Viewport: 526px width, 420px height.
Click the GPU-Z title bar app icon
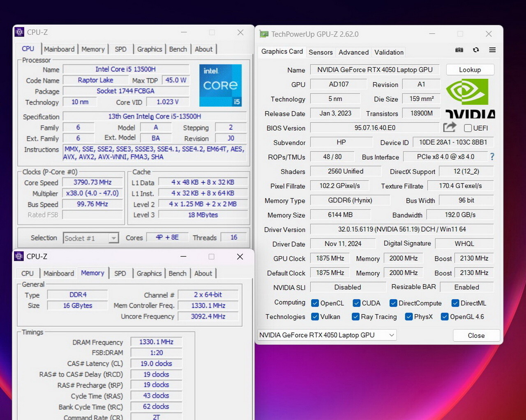pos(264,34)
